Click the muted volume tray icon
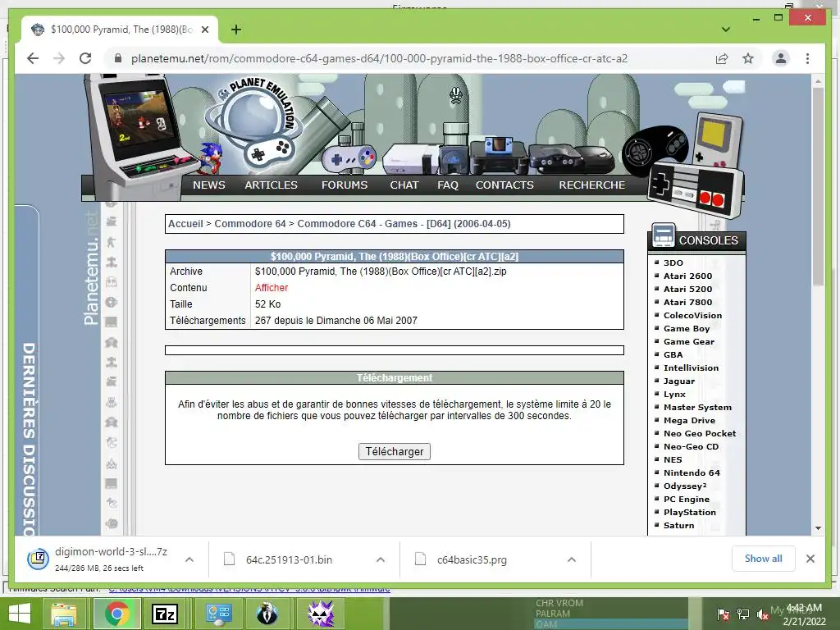 click(x=762, y=614)
